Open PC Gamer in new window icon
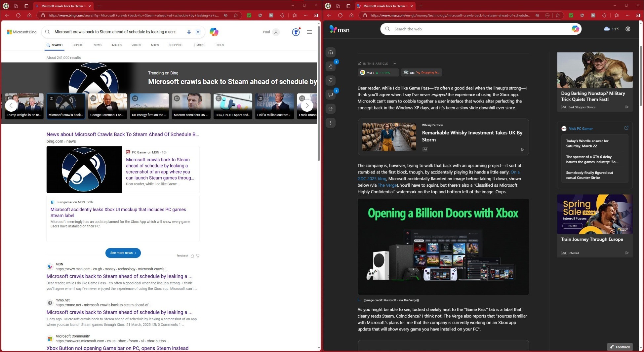The width and height of the screenshot is (644, 352). click(626, 128)
